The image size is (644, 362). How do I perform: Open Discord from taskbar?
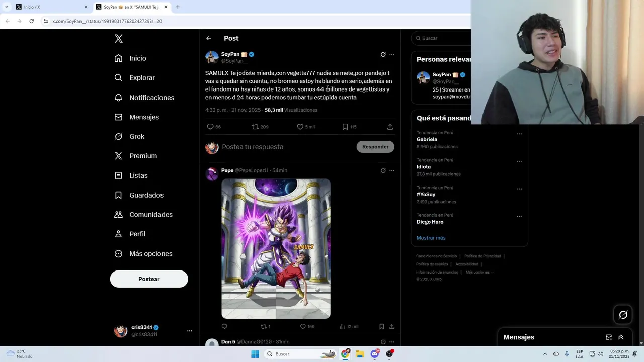click(x=374, y=354)
